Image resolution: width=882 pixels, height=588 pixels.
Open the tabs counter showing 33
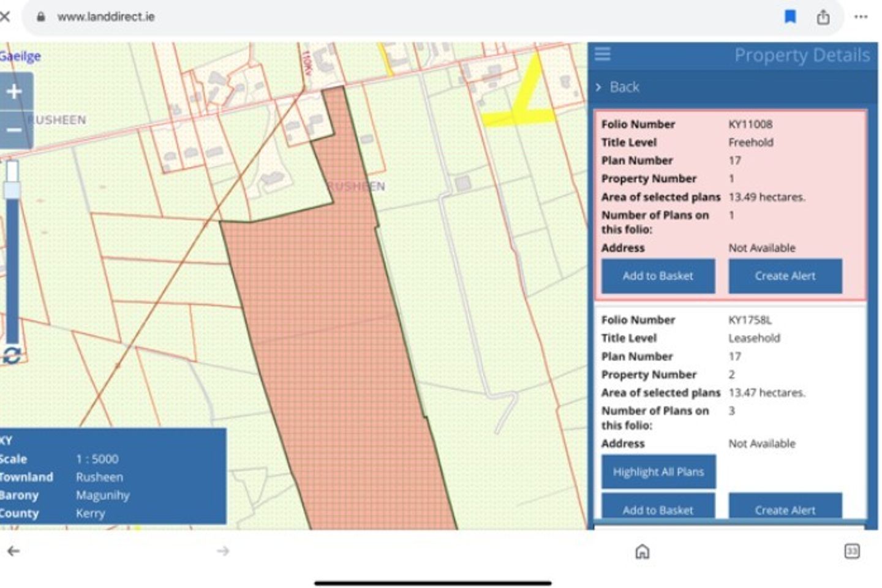(851, 551)
